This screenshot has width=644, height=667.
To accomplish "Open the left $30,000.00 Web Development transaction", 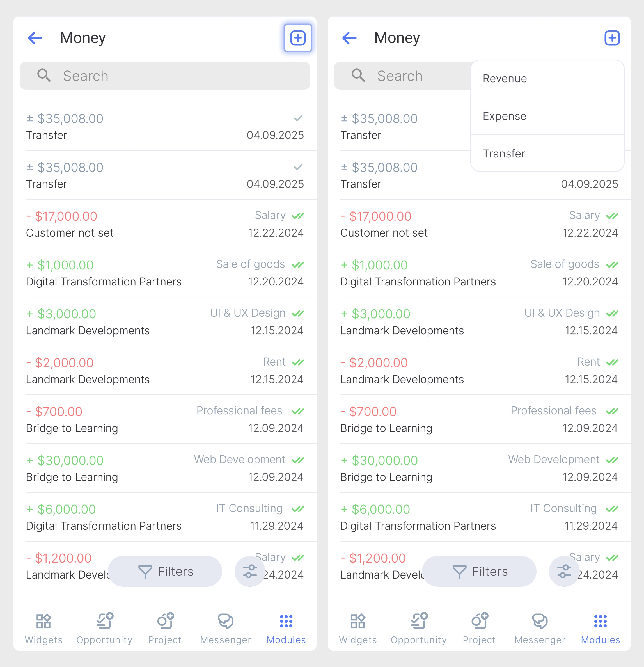I will [165, 468].
